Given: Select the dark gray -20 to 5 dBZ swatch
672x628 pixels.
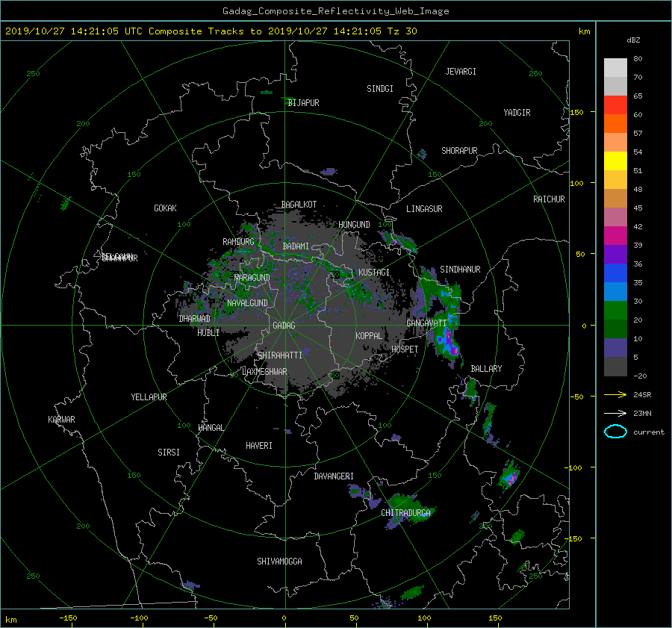Looking at the screenshot, I should pyautogui.click(x=615, y=367).
